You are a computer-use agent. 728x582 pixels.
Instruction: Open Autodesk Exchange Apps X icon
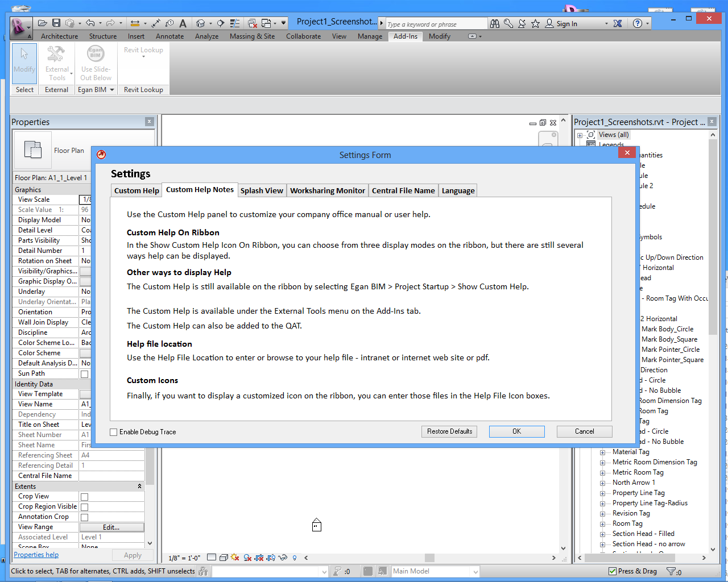tap(618, 23)
